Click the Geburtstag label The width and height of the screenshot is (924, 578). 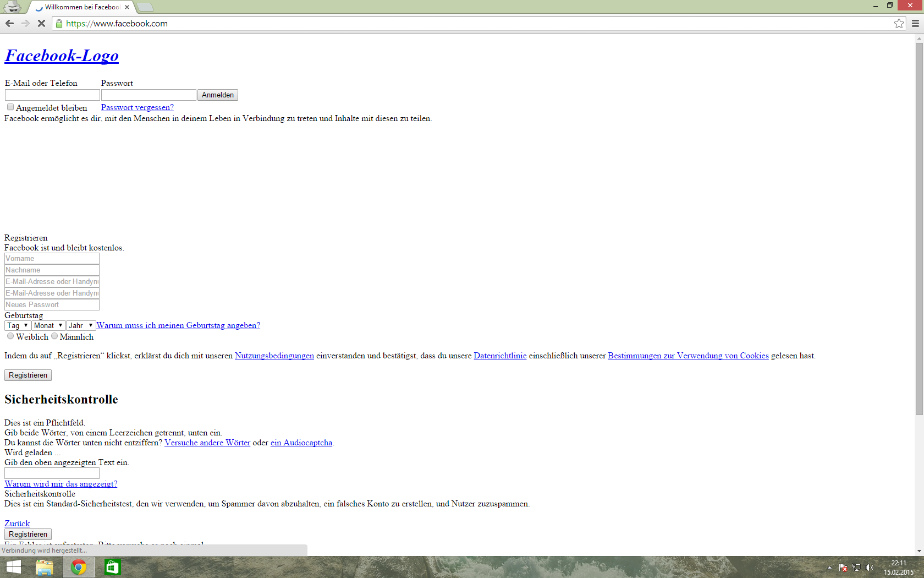(24, 315)
